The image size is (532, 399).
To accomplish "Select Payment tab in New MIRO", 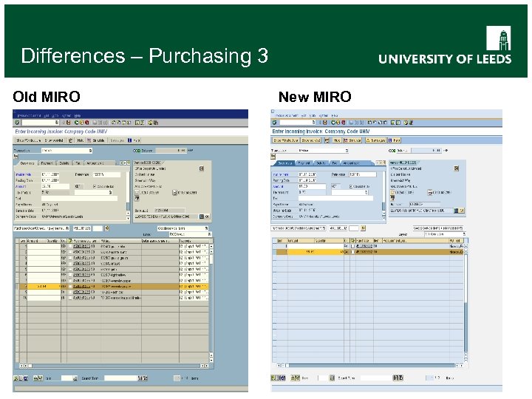I will 304,163.
